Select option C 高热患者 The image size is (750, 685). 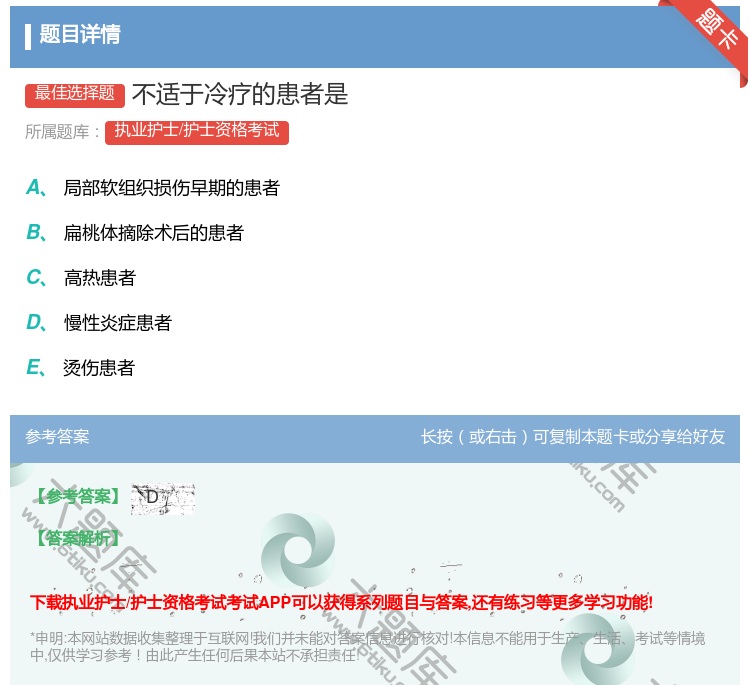[x=81, y=278]
